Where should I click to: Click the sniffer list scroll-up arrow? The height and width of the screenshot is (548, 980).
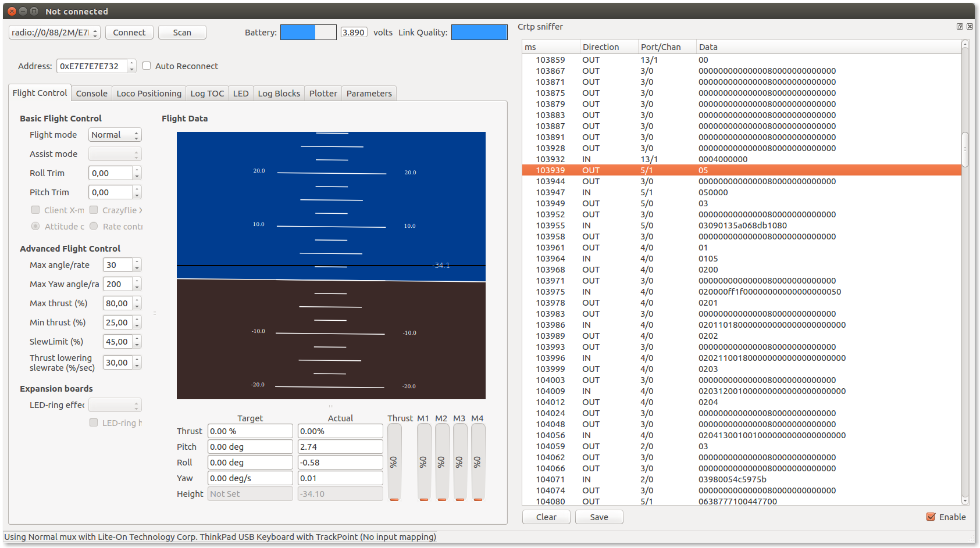tap(965, 44)
